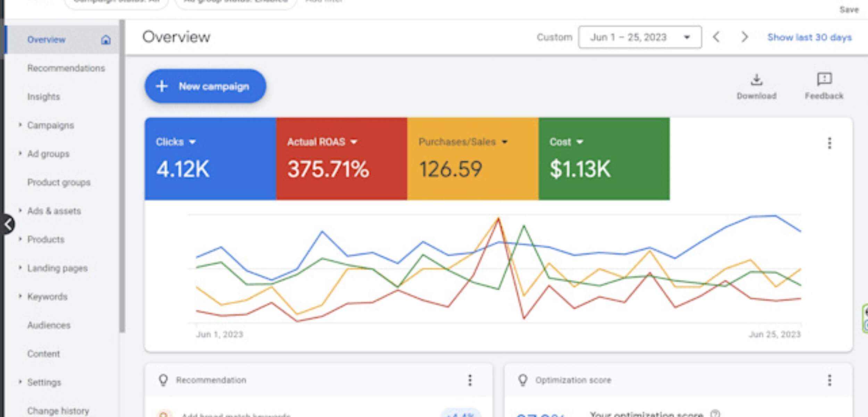Click the Download icon

pyautogui.click(x=756, y=80)
